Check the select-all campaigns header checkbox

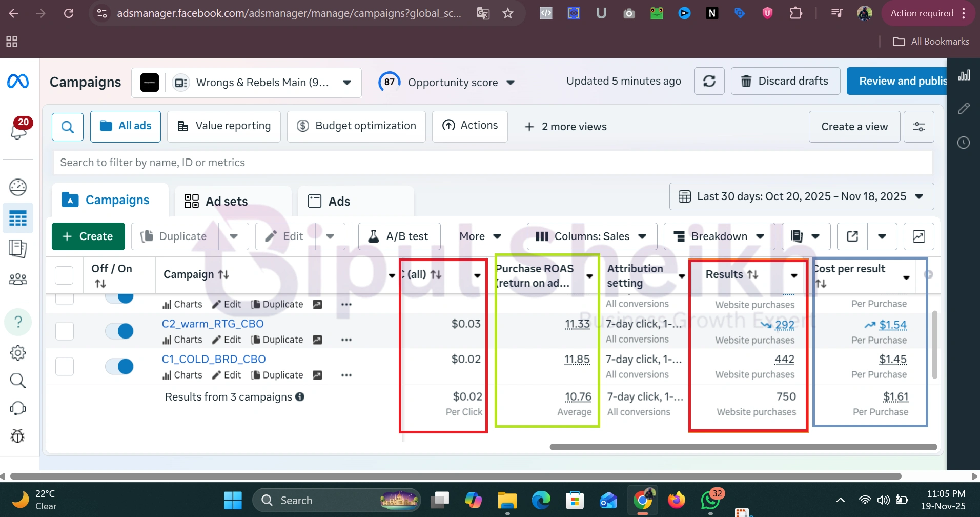click(x=64, y=275)
